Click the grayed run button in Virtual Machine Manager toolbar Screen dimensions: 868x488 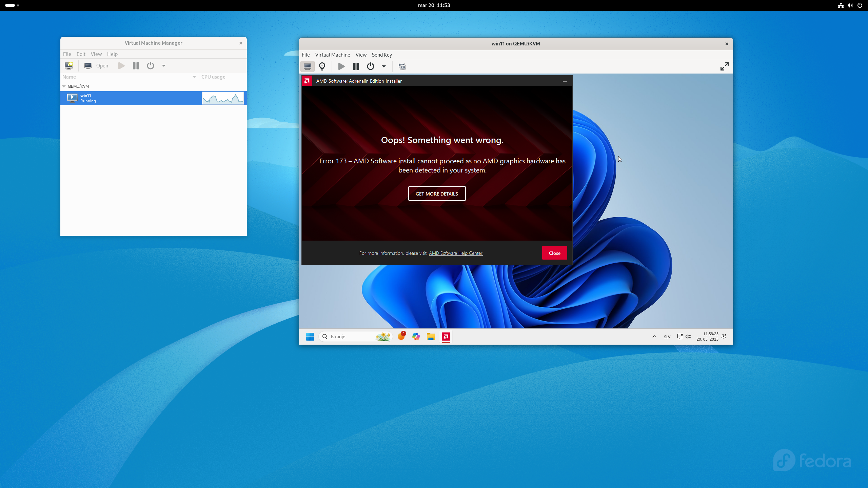(121, 66)
